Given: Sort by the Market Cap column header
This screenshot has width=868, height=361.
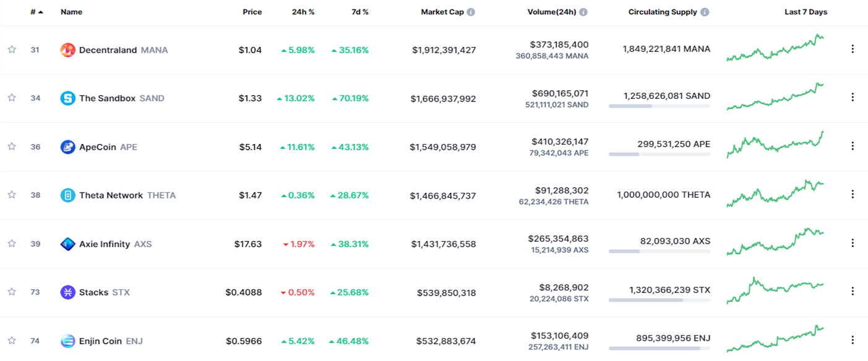Looking at the screenshot, I should tap(442, 12).
